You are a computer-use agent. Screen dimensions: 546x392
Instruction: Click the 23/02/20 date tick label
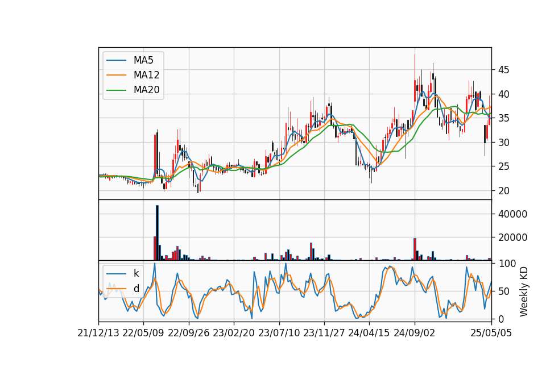[x=234, y=333]
